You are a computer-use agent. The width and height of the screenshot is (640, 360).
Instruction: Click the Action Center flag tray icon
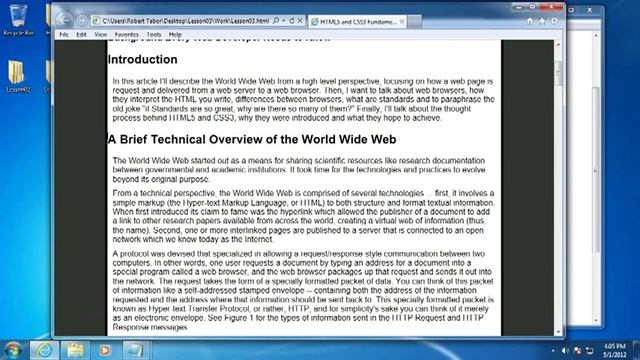[577, 351]
